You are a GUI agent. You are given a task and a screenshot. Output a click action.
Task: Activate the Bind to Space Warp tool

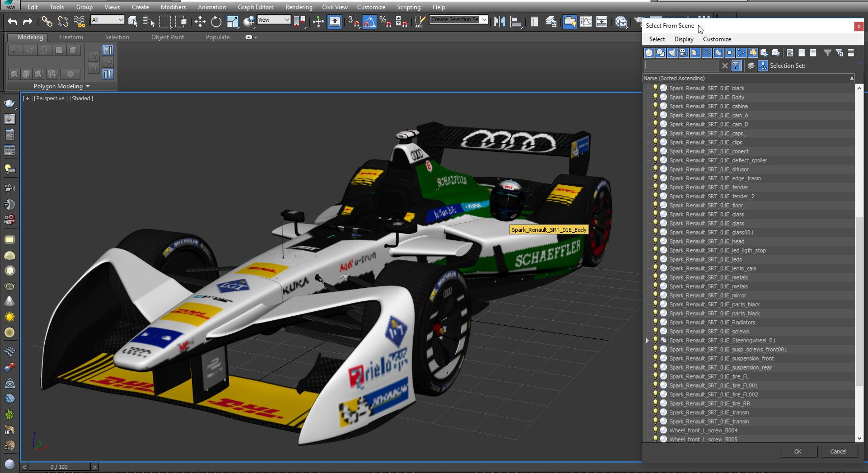(79, 21)
